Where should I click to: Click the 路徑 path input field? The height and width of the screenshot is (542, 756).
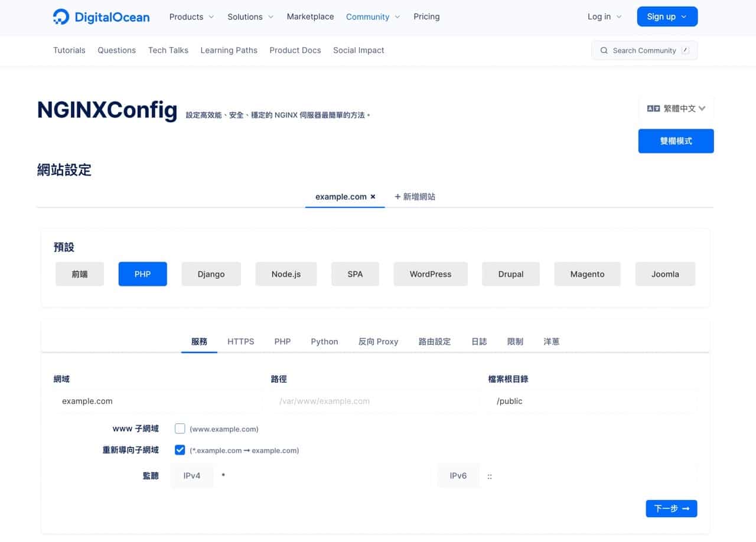(x=374, y=401)
